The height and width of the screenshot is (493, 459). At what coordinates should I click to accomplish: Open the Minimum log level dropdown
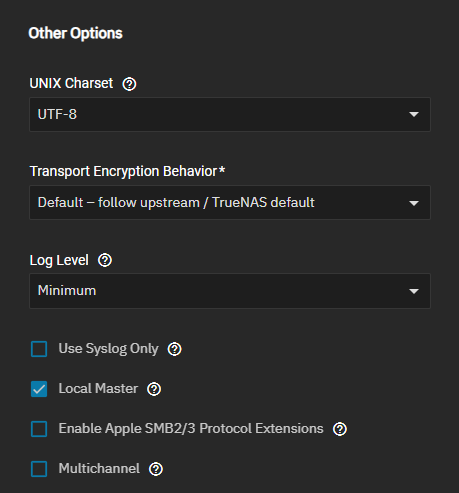click(230, 291)
